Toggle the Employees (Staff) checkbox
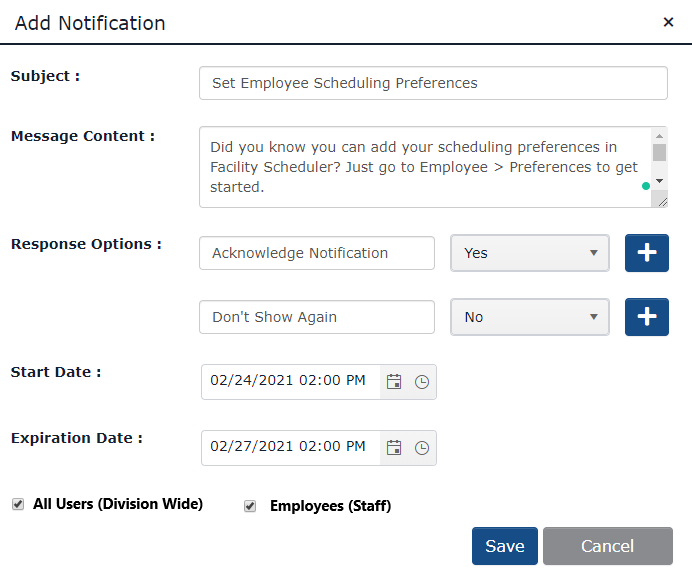 (250, 506)
